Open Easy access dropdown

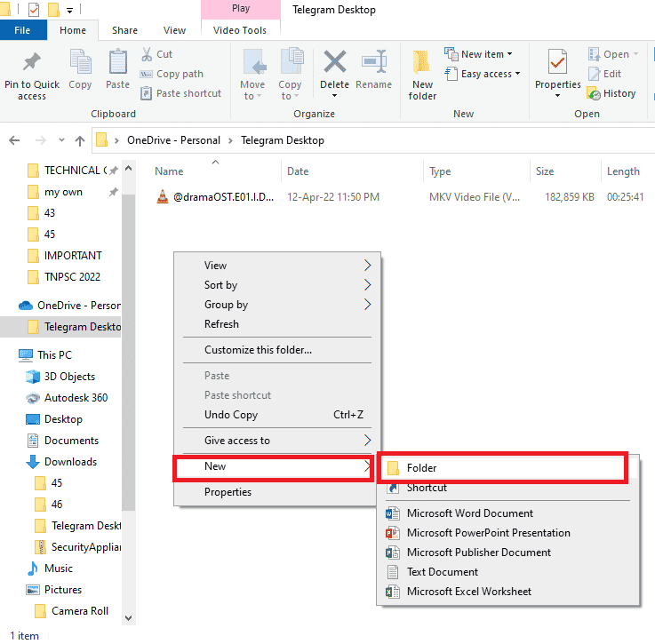coord(483,74)
